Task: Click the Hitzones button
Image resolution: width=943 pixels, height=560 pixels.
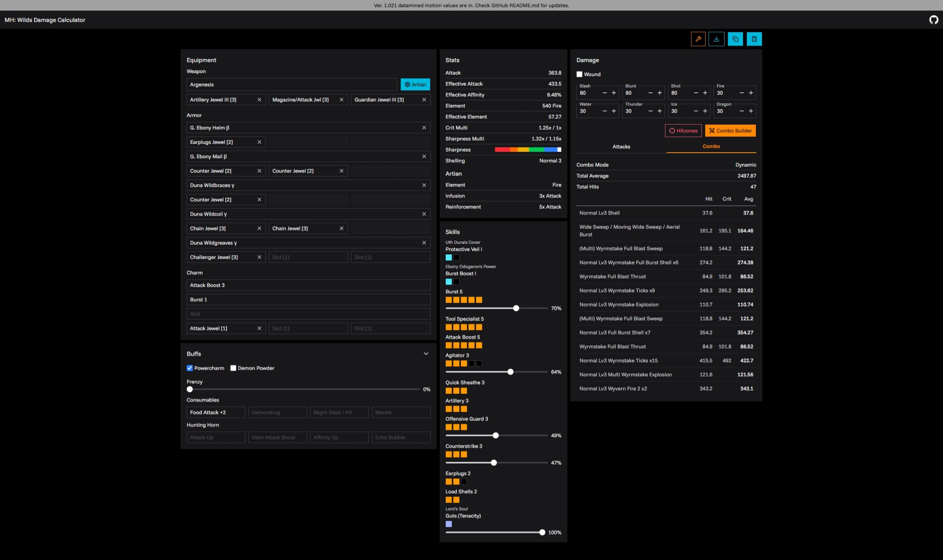Action: (683, 130)
